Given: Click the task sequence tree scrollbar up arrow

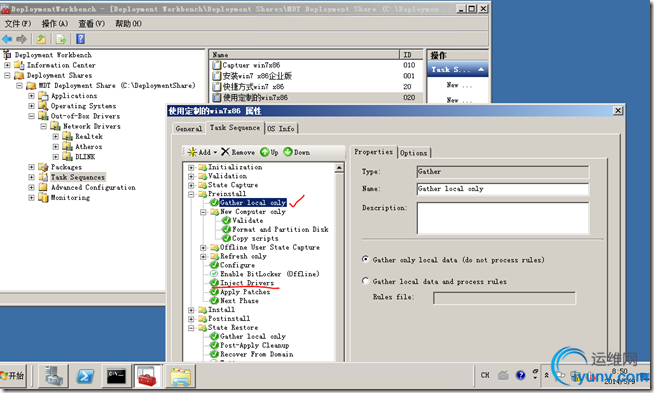Looking at the screenshot, I should 339,168.
